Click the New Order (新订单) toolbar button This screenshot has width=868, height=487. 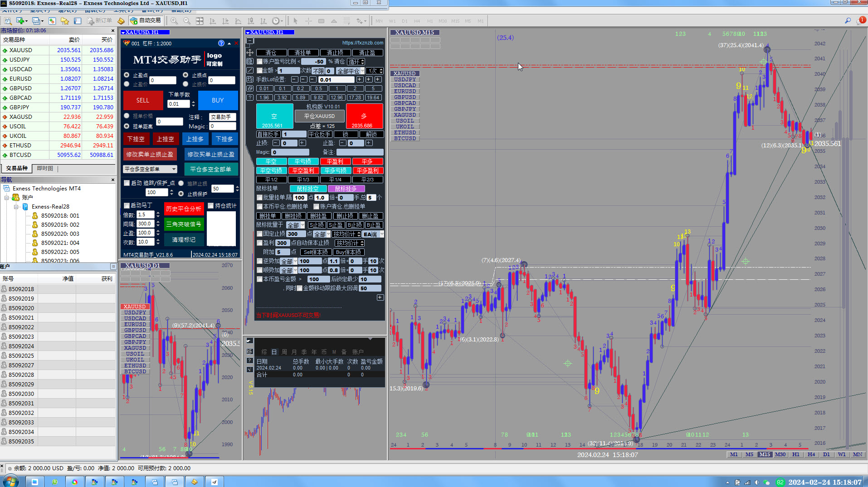(x=100, y=21)
